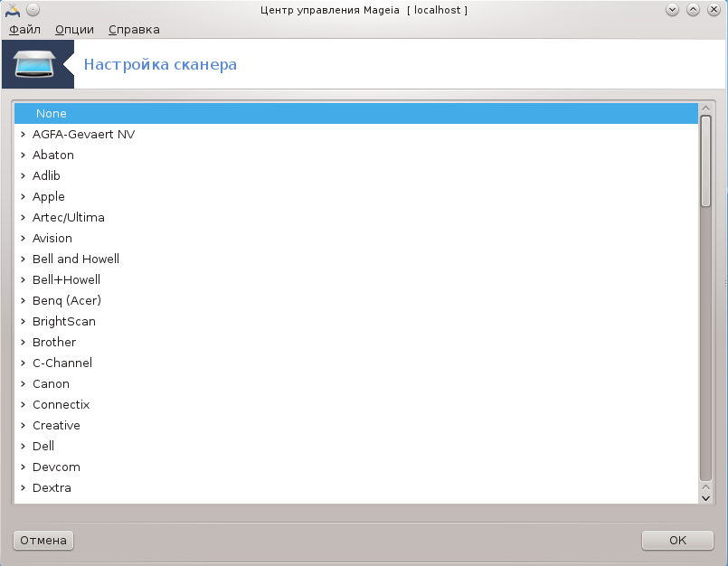Click the vertical scrollbar thumb
728x566 pixels.
pos(705,161)
